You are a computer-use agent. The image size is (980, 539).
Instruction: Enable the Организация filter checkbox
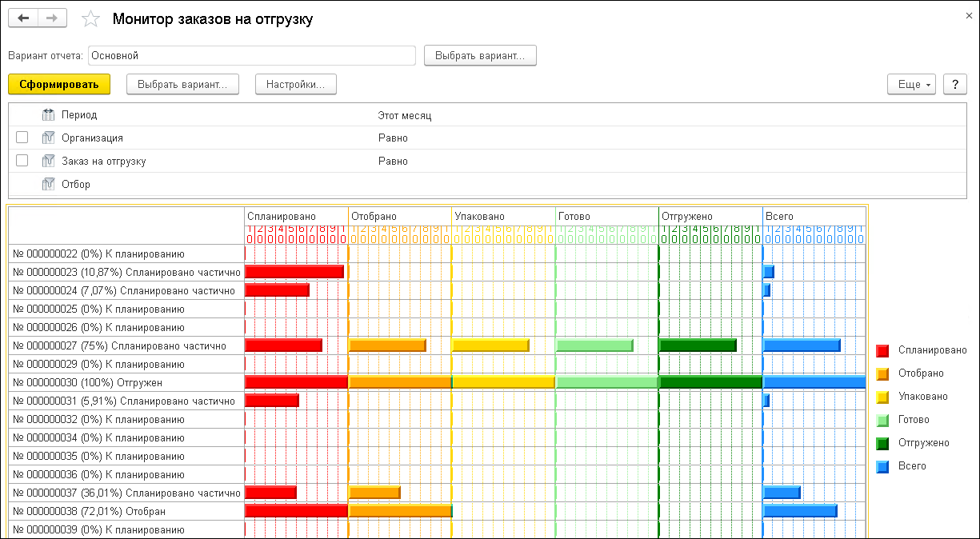(22, 138)
